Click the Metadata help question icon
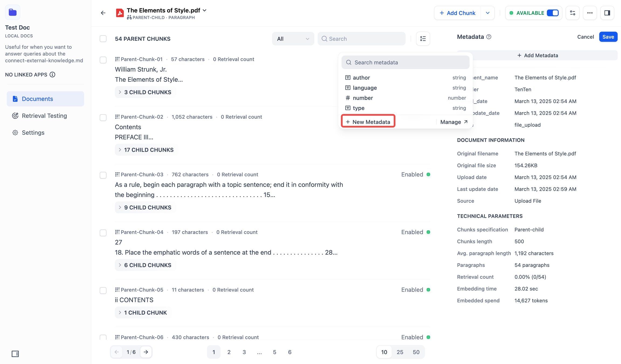621x364 pixels. (489, 37)
